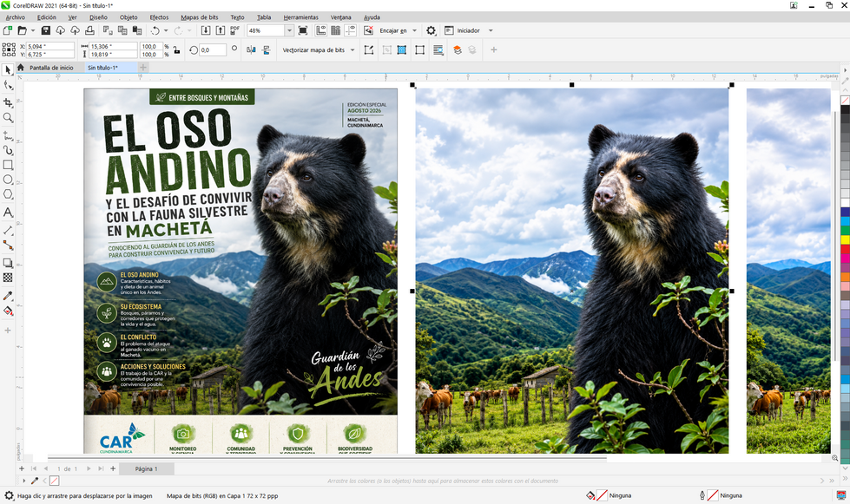Click the Iniciador button
Viewport: 850px width, 504px height.
[x=463, y=31]
